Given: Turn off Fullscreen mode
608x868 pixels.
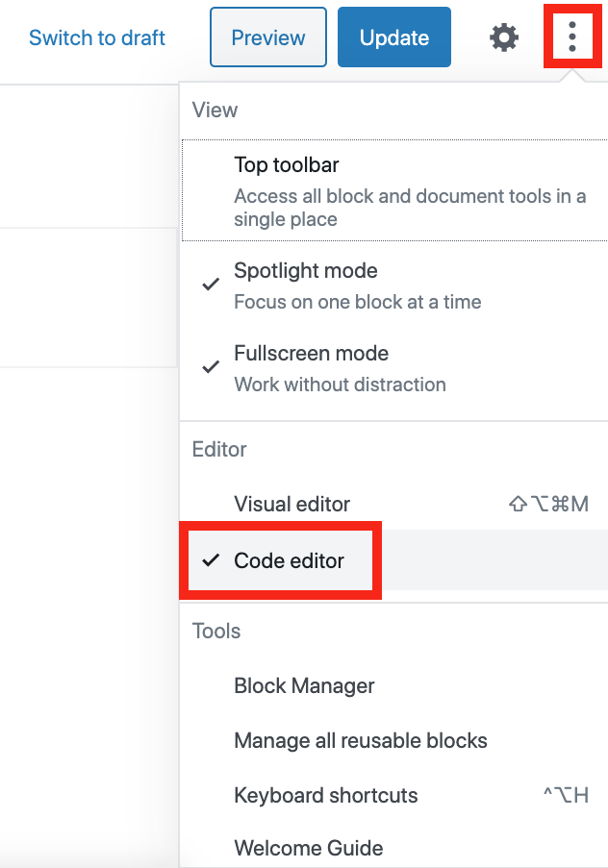Looking at the screenshot, I should [x=394, y=368].
